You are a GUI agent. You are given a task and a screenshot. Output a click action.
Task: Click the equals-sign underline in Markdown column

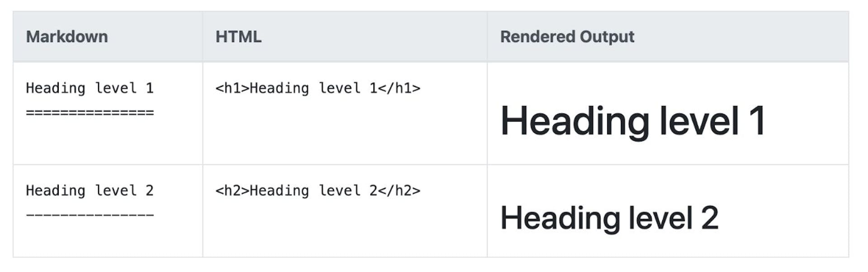point(90,112)
